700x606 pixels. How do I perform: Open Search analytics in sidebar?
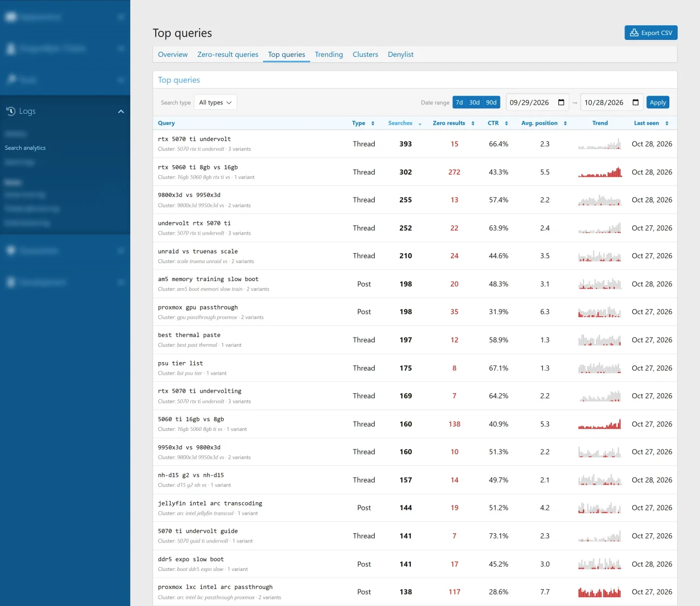(x=25, y=148)
